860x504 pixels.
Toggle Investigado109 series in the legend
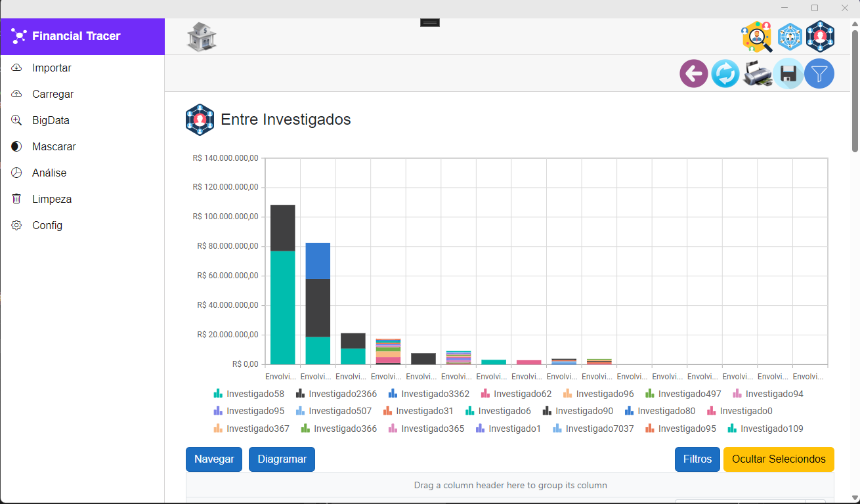[x=765, y=429]
